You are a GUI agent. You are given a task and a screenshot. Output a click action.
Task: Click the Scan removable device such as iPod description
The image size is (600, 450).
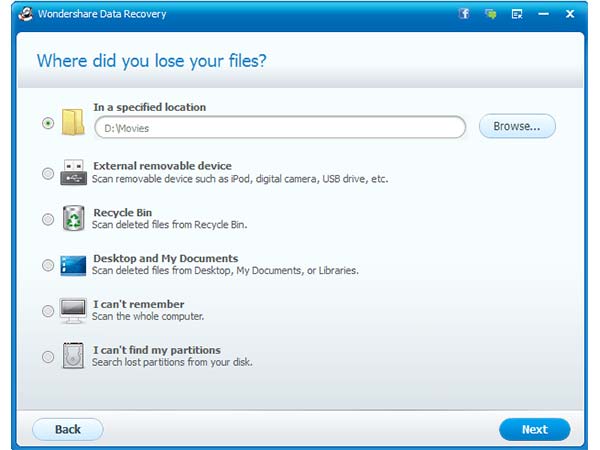tap(240, 179)
